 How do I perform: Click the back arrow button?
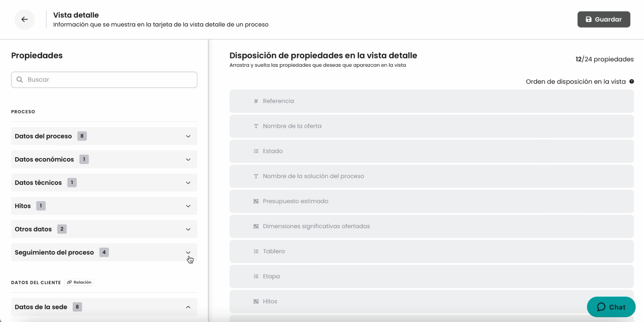point(24,19)
